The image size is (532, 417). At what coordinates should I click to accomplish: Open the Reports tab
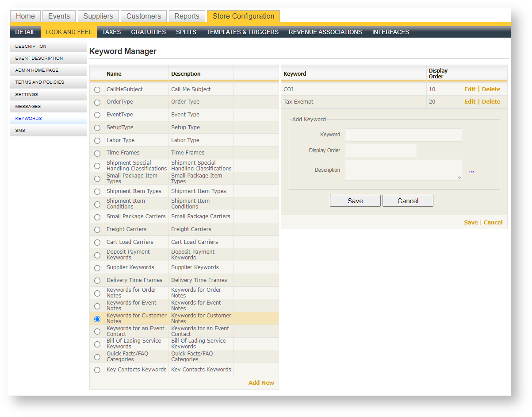point(187,16)
